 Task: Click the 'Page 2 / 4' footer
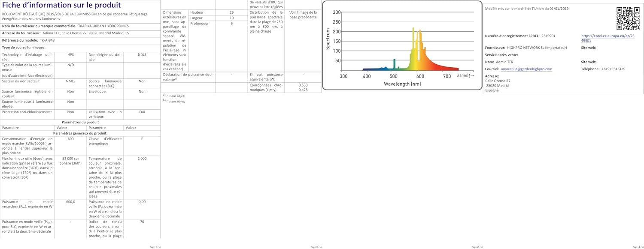coord(316,247)
